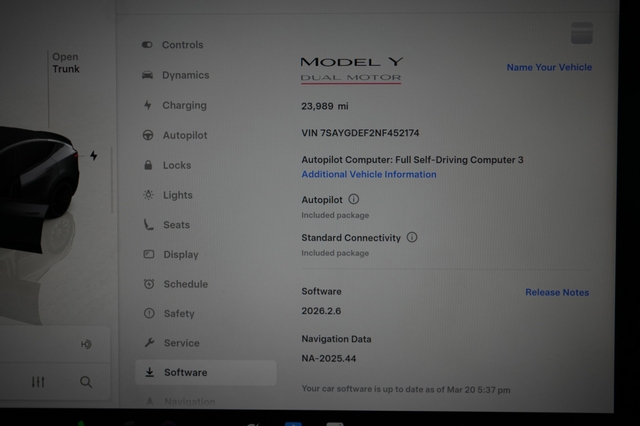Viewport: 640px width, 426px height.
Task: Select the VIN 7SAYGDEF2NF452174 text
Action: [x=360, y=133]
